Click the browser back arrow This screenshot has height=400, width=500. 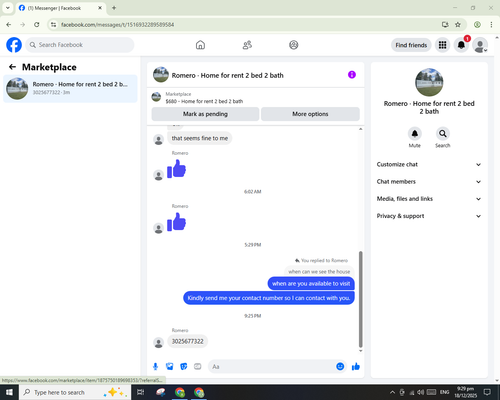(9, 25)
